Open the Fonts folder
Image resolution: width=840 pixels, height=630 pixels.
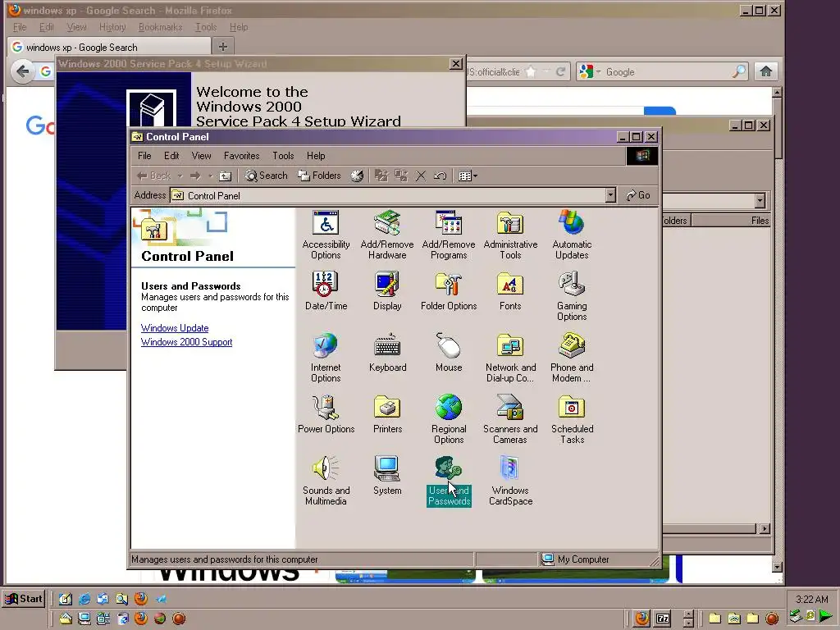510,291
